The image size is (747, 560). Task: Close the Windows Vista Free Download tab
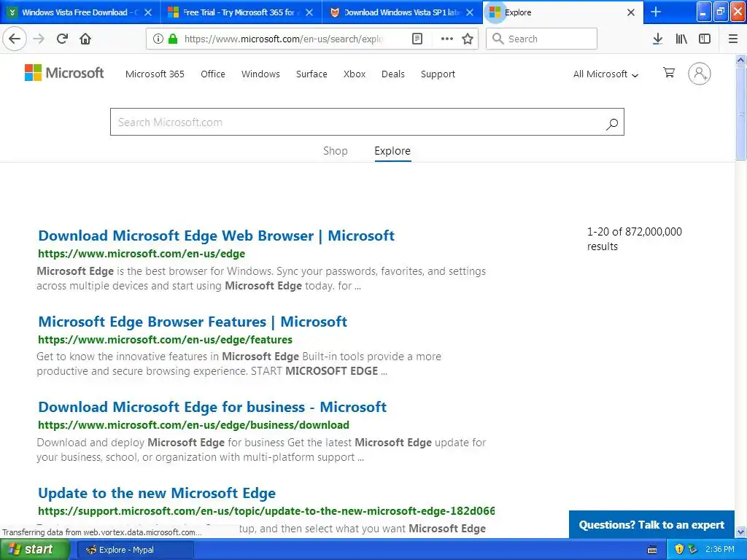[x=148, y=12]
